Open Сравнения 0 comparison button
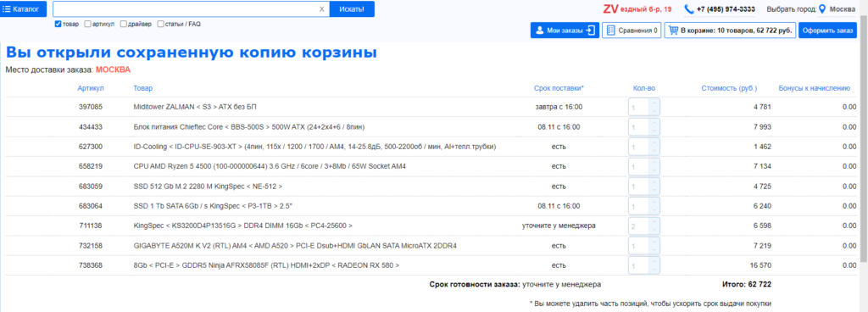 pyautogui.click(x=632, y=31)
